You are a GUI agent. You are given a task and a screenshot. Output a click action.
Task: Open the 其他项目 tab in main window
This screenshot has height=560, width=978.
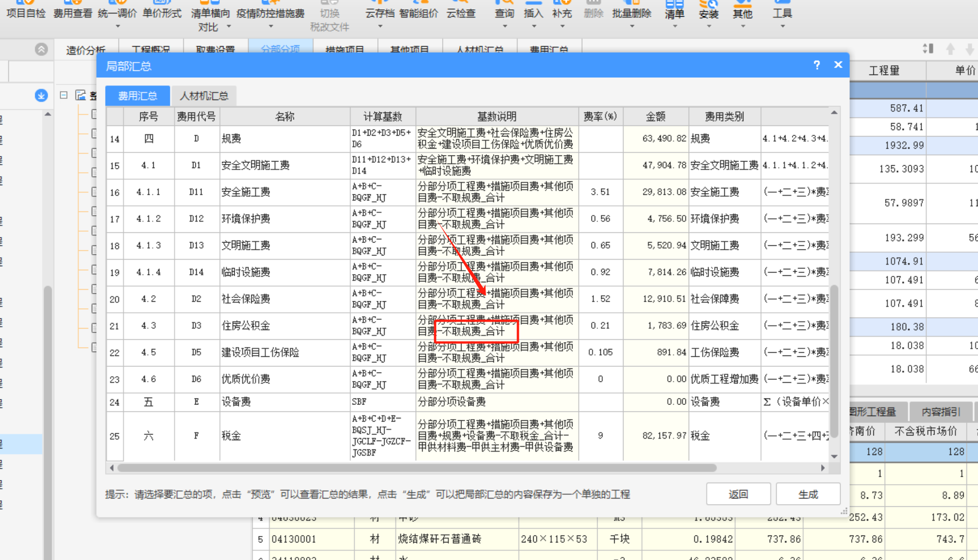[410, 50]
